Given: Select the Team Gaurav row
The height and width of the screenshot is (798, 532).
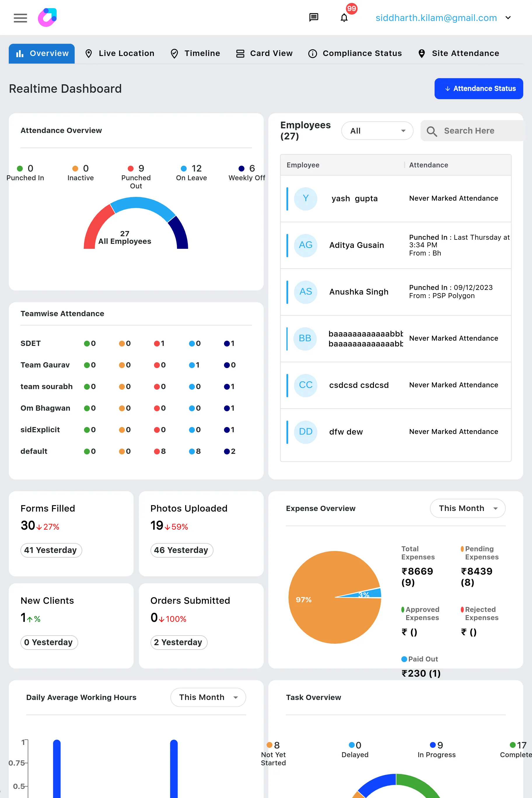Looking at the screenshot, I should [136, 365].
